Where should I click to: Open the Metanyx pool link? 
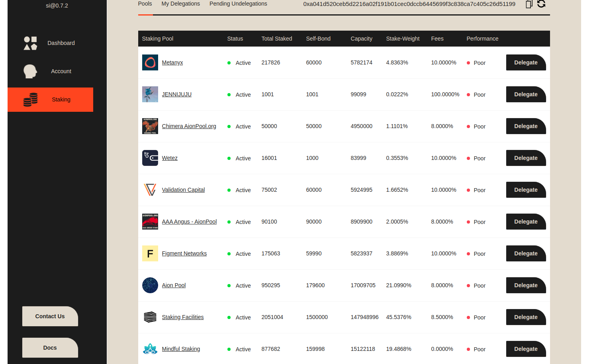tap(172, 62)
